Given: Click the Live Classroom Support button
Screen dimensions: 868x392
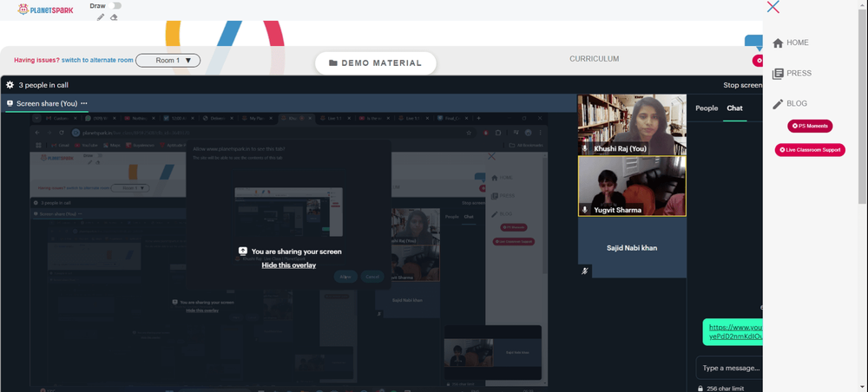Looking at the screenshot, I should tap(810, 150).
